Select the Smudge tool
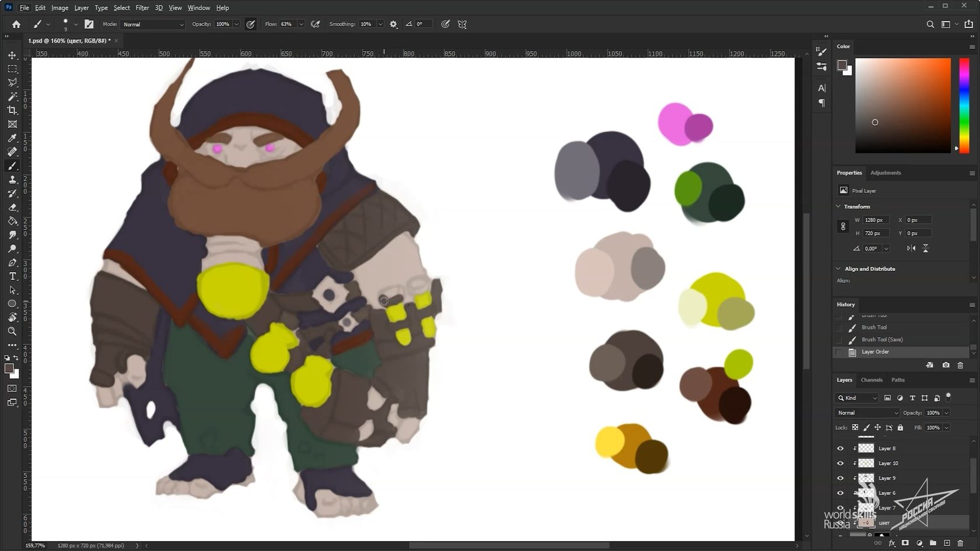 [x=12, y=235]
